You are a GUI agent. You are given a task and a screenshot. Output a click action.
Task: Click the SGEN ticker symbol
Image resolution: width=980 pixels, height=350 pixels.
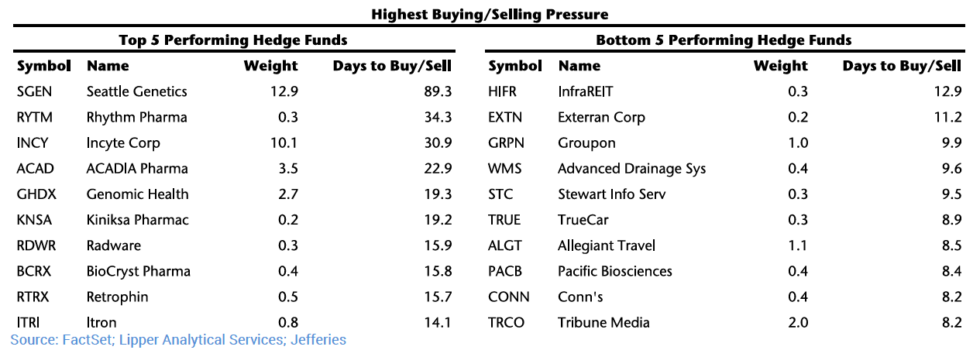coord(34,91)
